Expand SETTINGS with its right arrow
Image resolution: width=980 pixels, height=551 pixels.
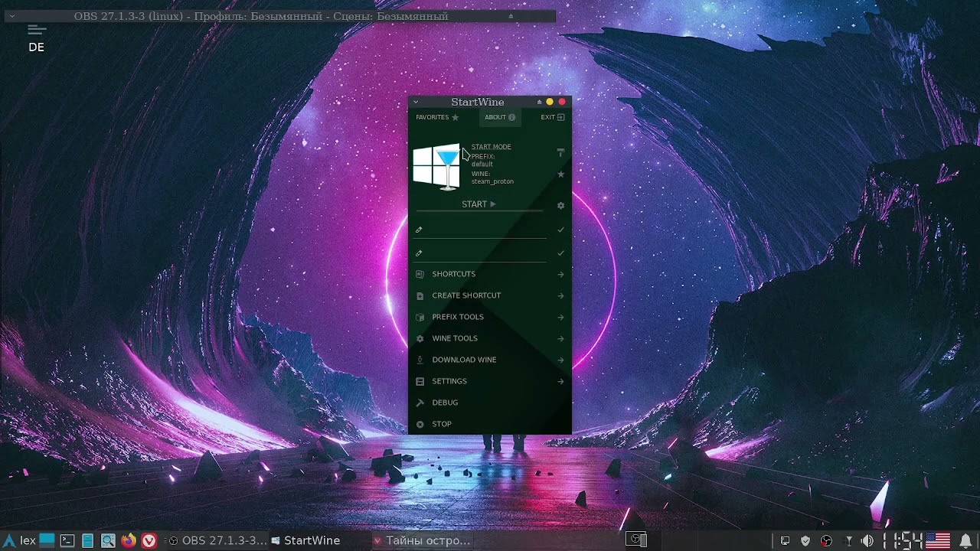(560, 382)
